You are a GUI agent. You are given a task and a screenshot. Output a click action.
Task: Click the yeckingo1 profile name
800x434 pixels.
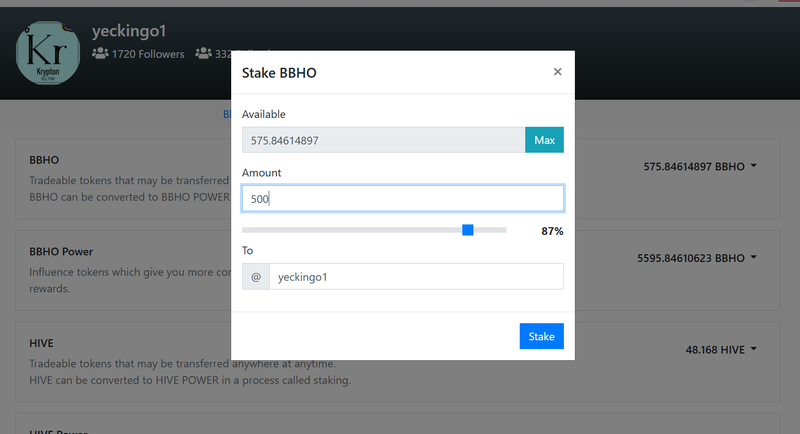pyautogui.click(x=129, y=31)
